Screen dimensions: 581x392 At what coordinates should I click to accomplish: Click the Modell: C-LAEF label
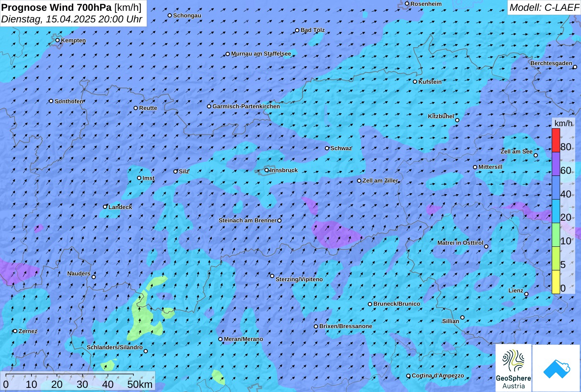click(544, 7)
